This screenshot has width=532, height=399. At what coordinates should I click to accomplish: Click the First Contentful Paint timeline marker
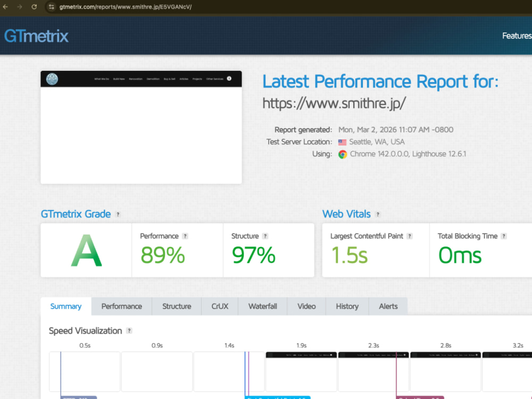[x=278, y=397]
